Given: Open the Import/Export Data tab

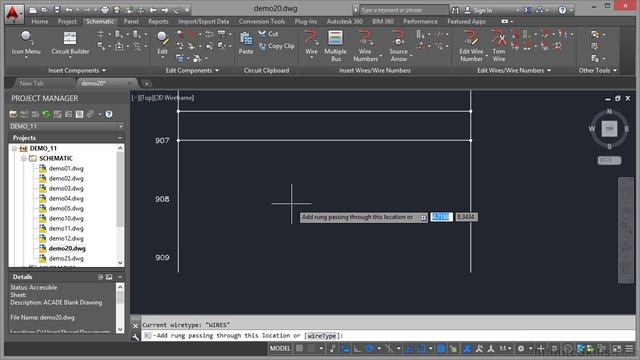Looking at the screenshot, I should click(203, 21).
